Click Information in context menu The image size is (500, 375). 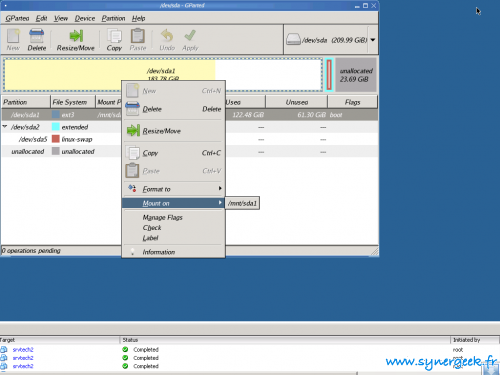point(173,252)
